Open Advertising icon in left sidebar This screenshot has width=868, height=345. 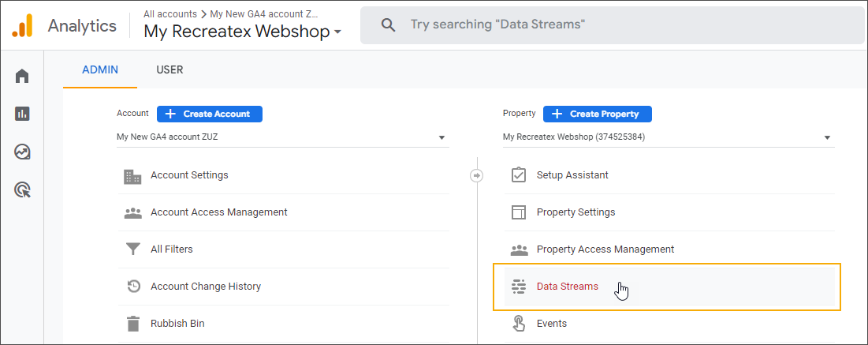point(22,189)
